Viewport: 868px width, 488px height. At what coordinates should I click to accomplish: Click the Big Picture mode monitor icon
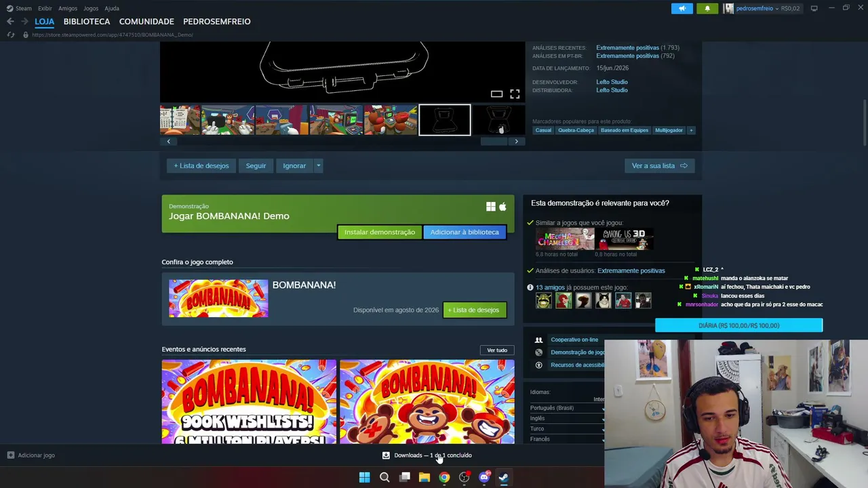click(x=814, y=8)
